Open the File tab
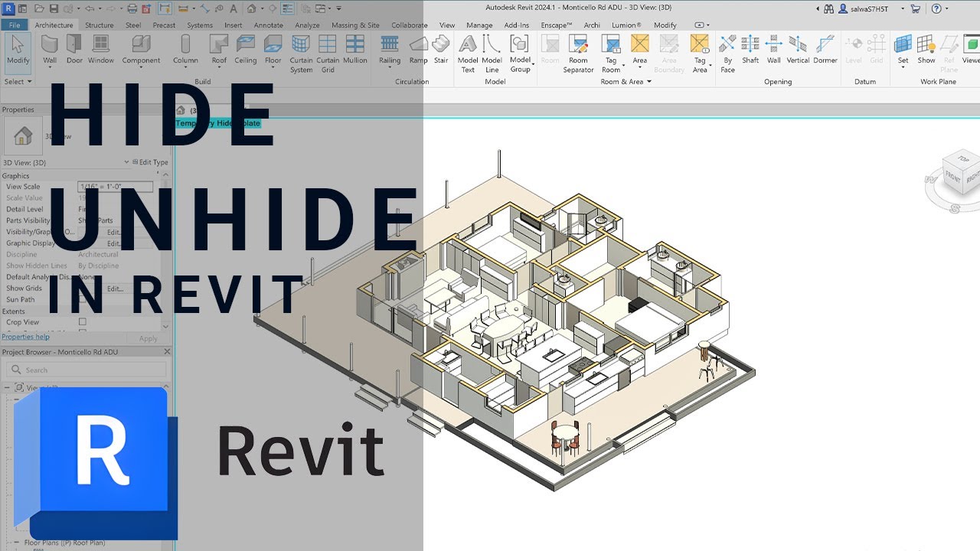Image resolution: width=980 pixels, height=551 pixels. click(x=14, y=24)
